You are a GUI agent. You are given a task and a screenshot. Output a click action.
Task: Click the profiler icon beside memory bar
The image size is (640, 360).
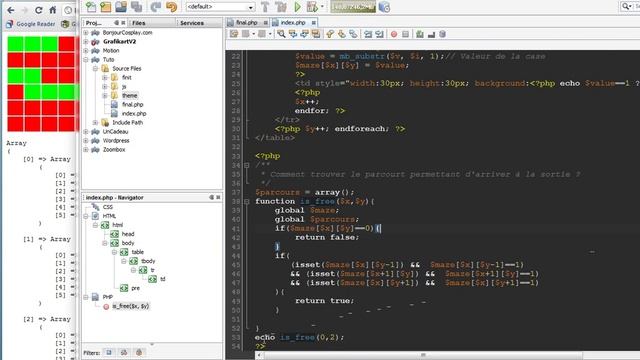coord(384,7)
